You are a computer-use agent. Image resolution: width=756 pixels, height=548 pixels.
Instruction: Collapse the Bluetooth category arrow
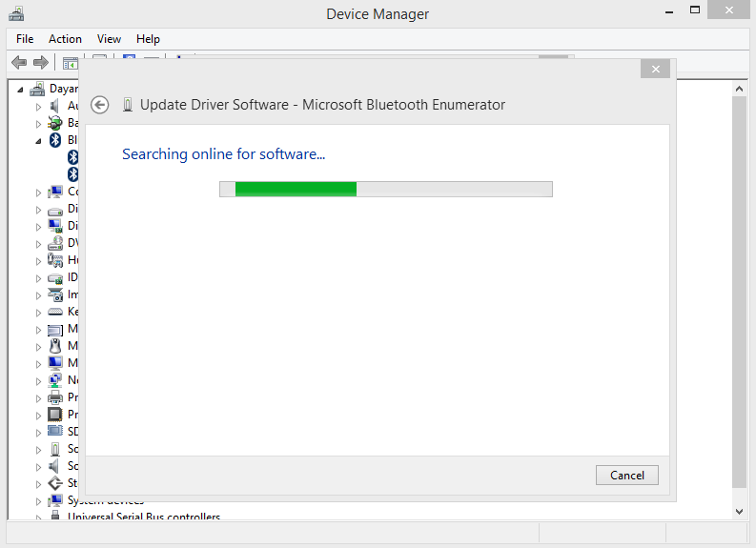pos(38,141)
